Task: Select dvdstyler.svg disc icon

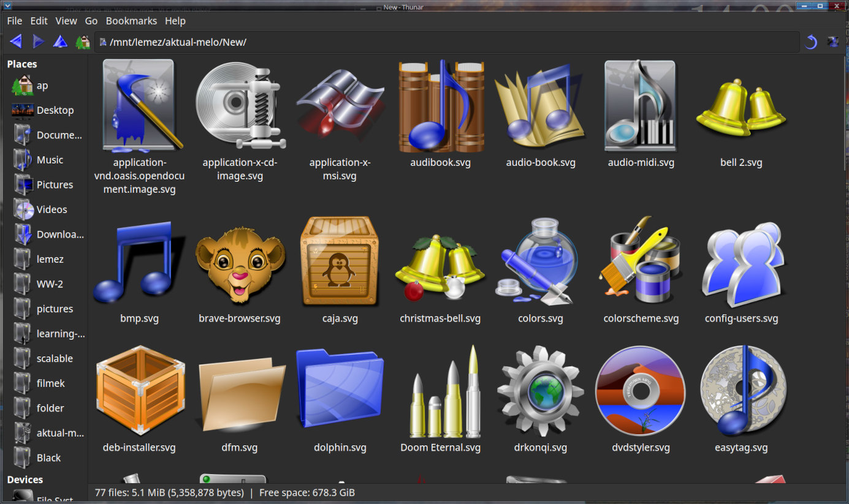Action: 641,390
